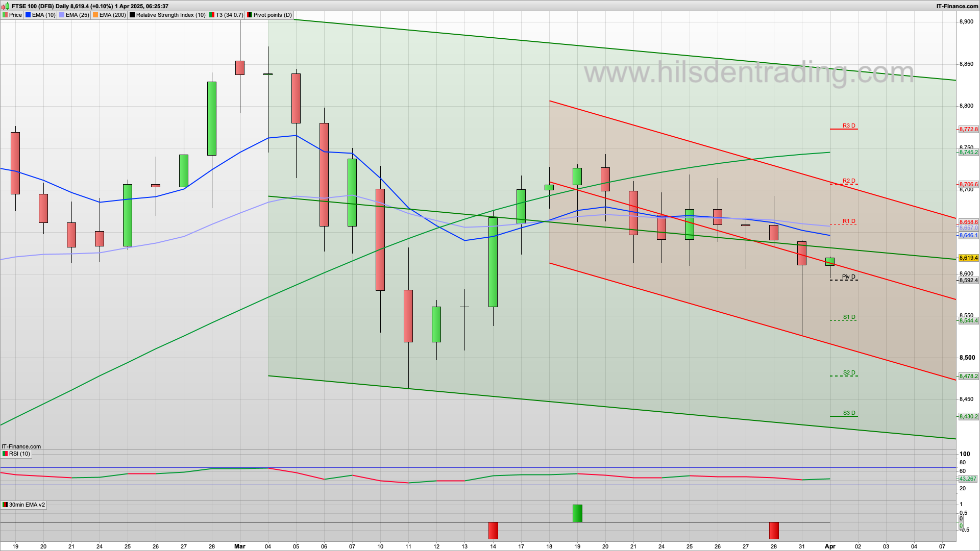
Task: Click the orange EMA (200) legend swatch
Action: (x=95, y=15)
